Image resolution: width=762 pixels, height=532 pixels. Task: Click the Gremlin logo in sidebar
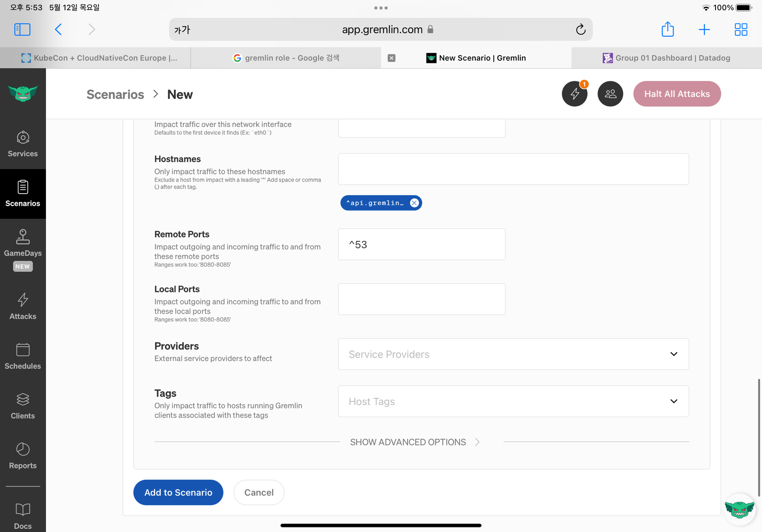pos(23,93)
